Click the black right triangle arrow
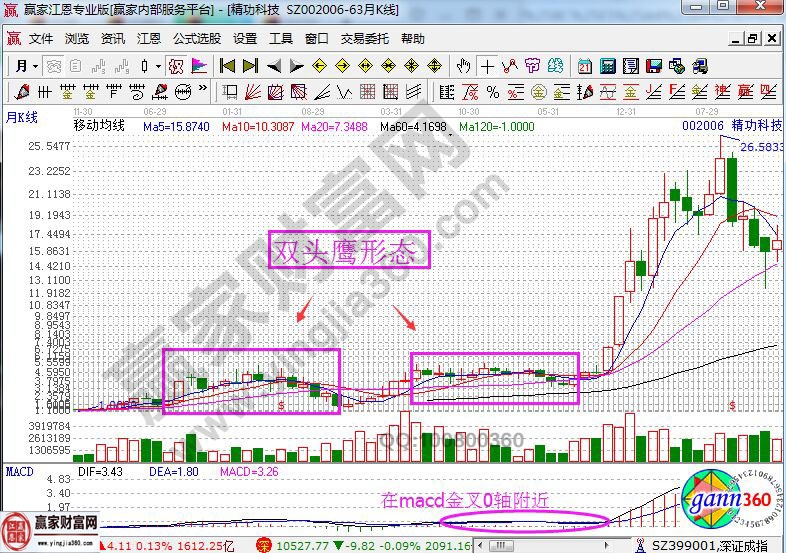Viewport: 786px width, 553px height. click(x=297, y=66)
